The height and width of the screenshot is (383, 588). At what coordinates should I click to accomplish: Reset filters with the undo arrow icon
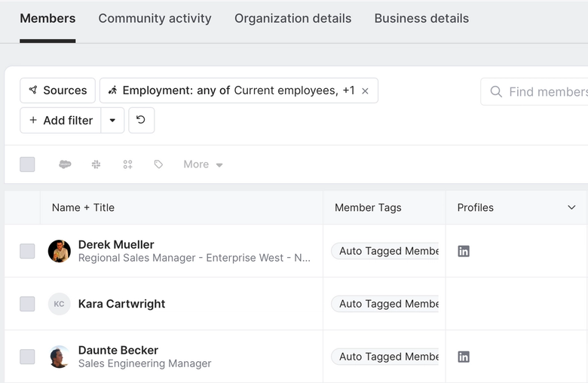141,120
